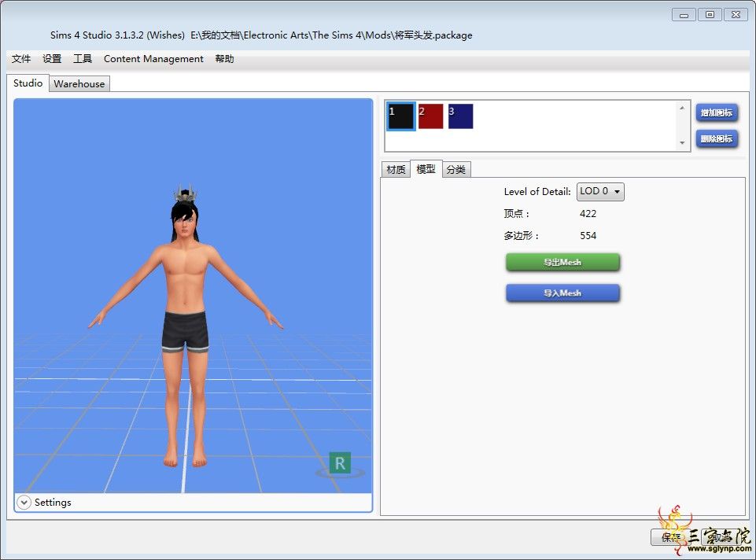The height and width of the screenshot is (560, 756).
Task: Close the Sims 4 Studio window
Action: 736,15
